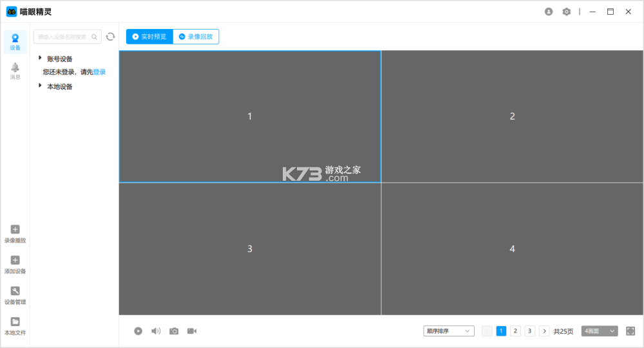Select video pane 4
644x348 pixels.
pyautogui.click(x=512, y=249)
